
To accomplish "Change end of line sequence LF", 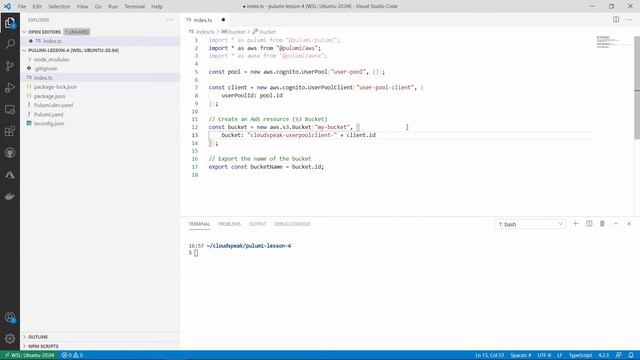I will click(560, 355).
